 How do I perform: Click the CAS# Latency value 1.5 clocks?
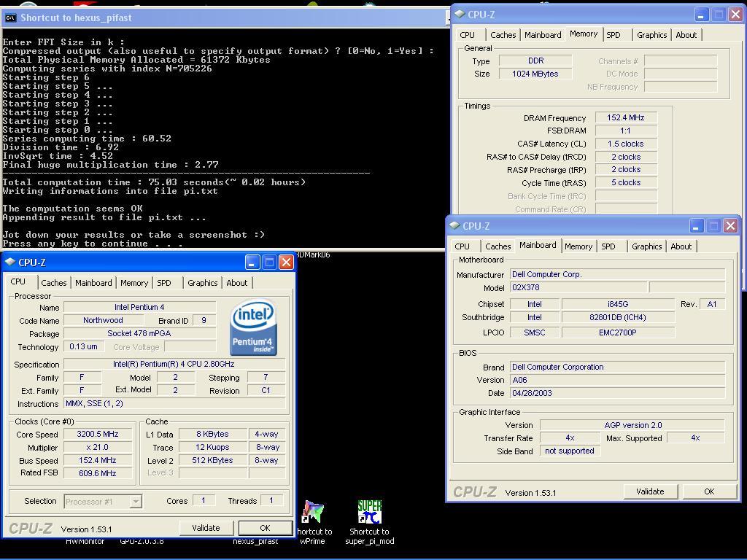pos(625,144)
